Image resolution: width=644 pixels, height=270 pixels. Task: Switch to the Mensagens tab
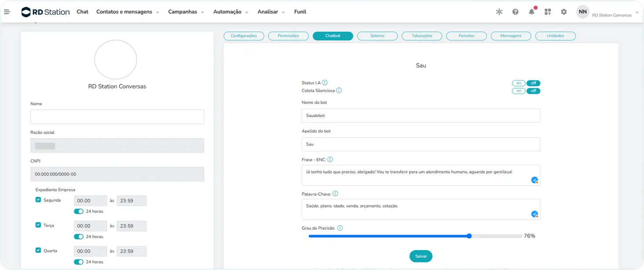point(511,36)
